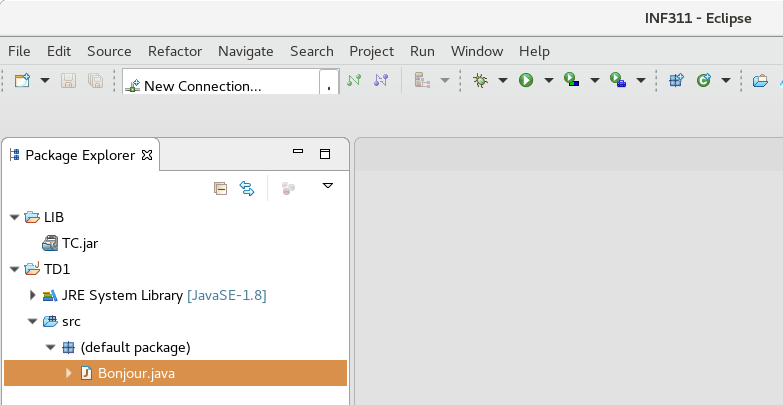Maximize the Package Explorer view panel

(x=324, y=154)
